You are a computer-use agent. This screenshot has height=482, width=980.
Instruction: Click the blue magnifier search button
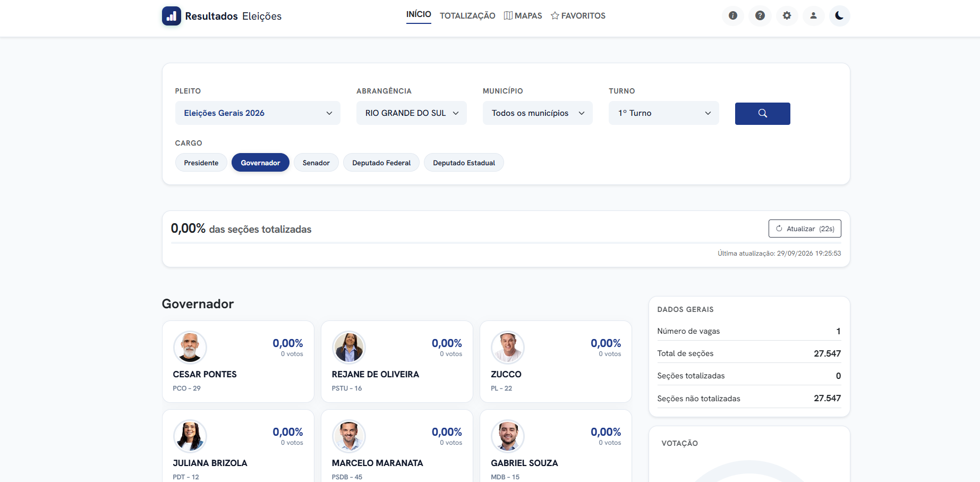pos(762,113)
